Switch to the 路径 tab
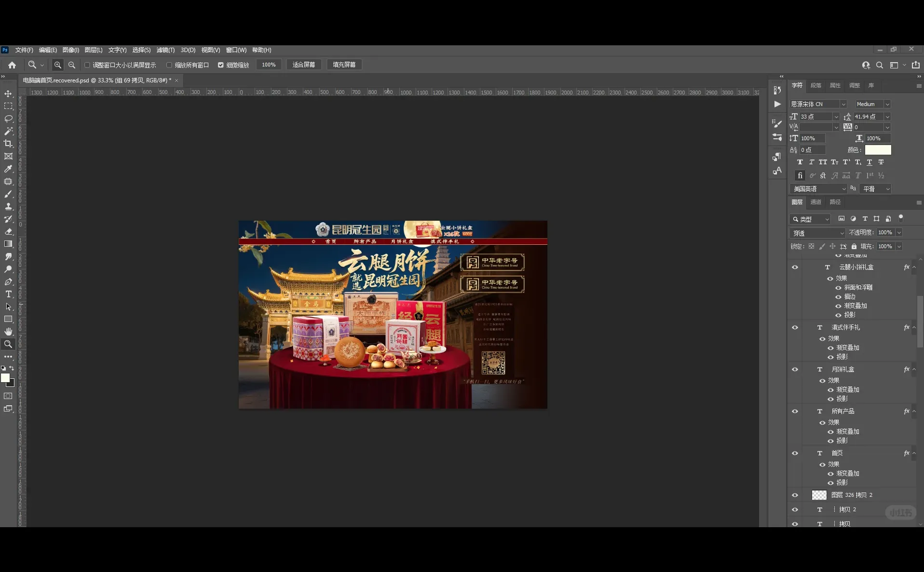The width and height of the screenshot is (924, 572). tap(835, 202)
